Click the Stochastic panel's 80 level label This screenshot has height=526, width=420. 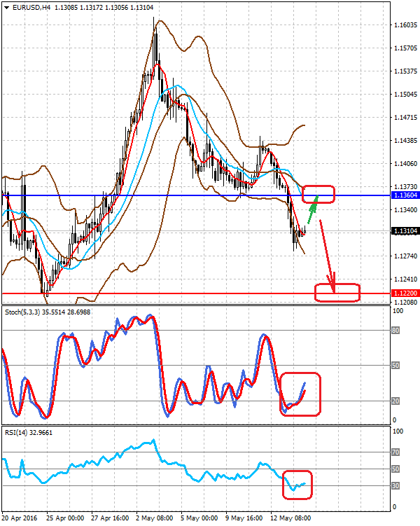(395, 331)
